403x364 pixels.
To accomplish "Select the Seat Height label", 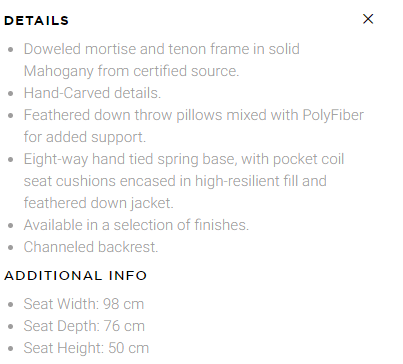I will (64, 348).
